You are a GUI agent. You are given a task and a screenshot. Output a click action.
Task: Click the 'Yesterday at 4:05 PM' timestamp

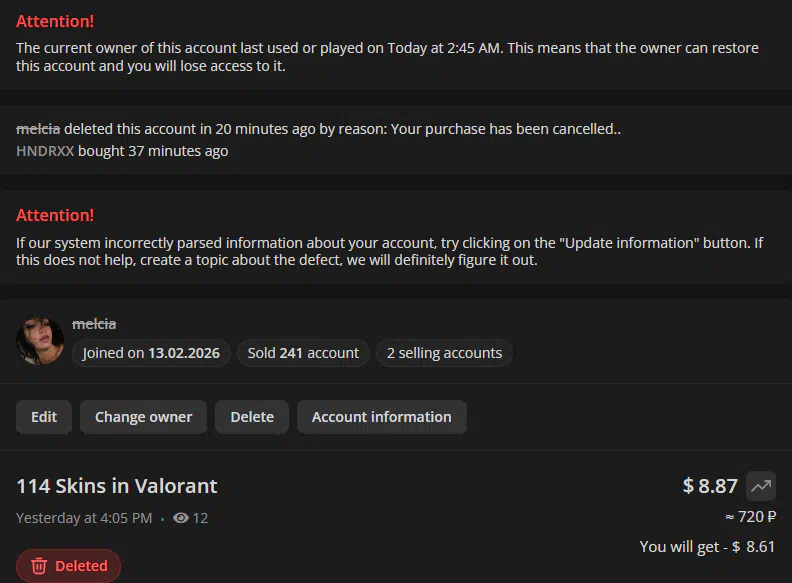84,518
